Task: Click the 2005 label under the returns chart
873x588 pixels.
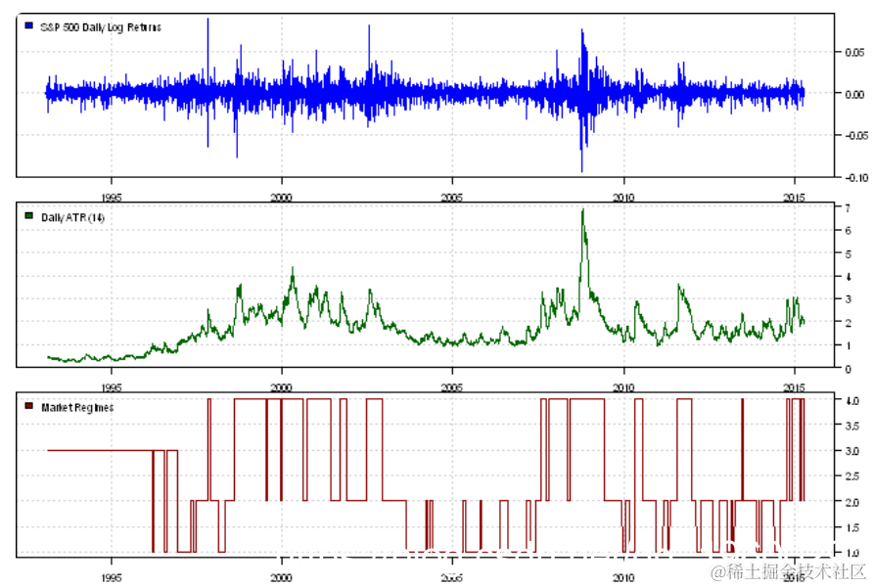Action: pyautogui.click(x=451, y=197)
